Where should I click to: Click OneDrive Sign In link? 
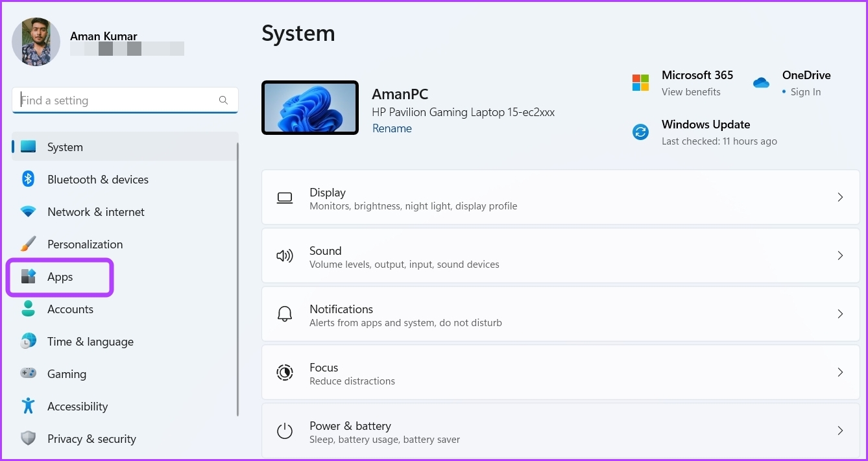(x=805, y=92)
